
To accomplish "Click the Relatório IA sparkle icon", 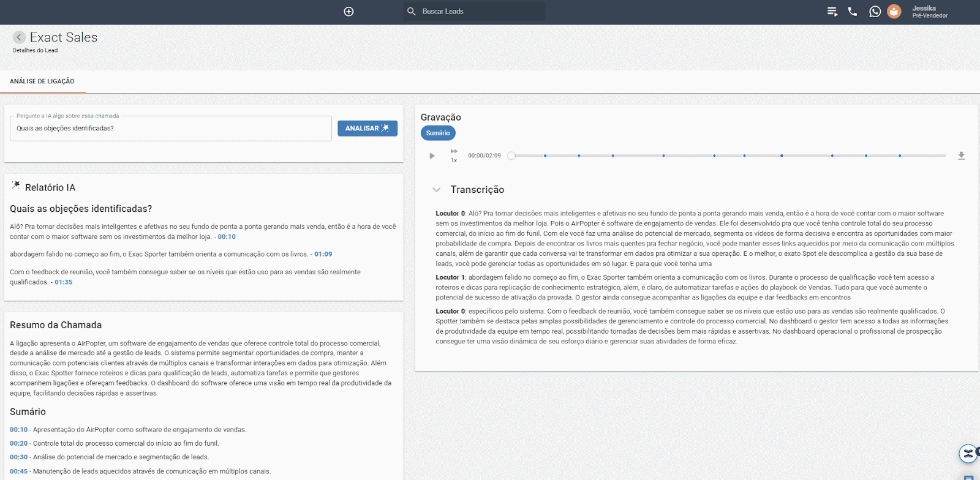I will (16, 186).
